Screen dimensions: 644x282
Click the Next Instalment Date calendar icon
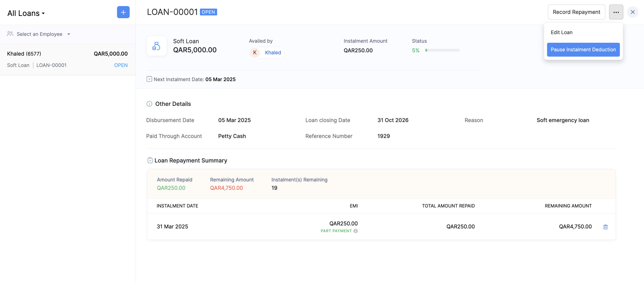click(x=149, y=79)
